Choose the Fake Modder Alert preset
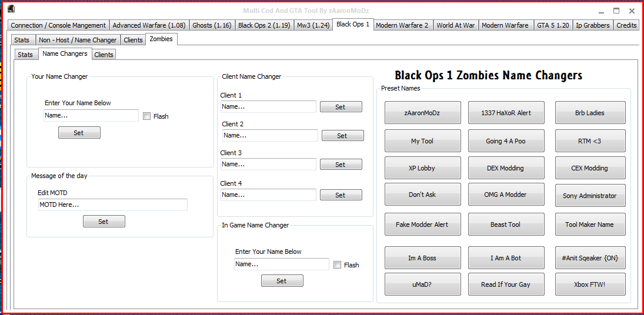Viewport: 644px width, 315px height. point(422,224)
